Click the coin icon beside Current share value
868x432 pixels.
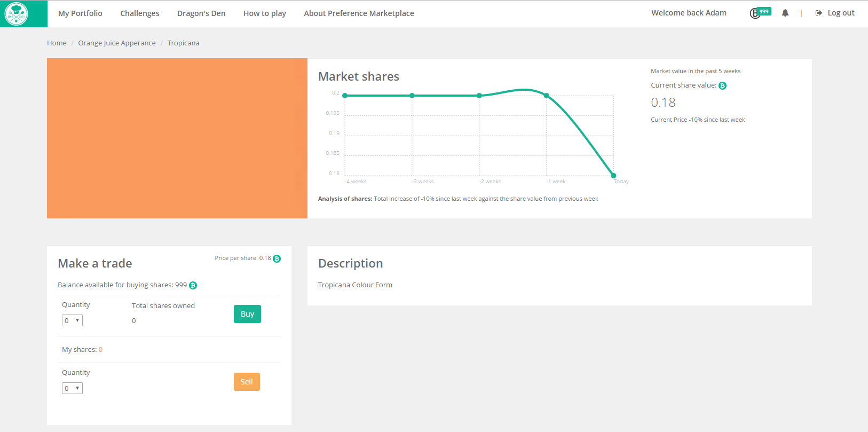point(722,86)
